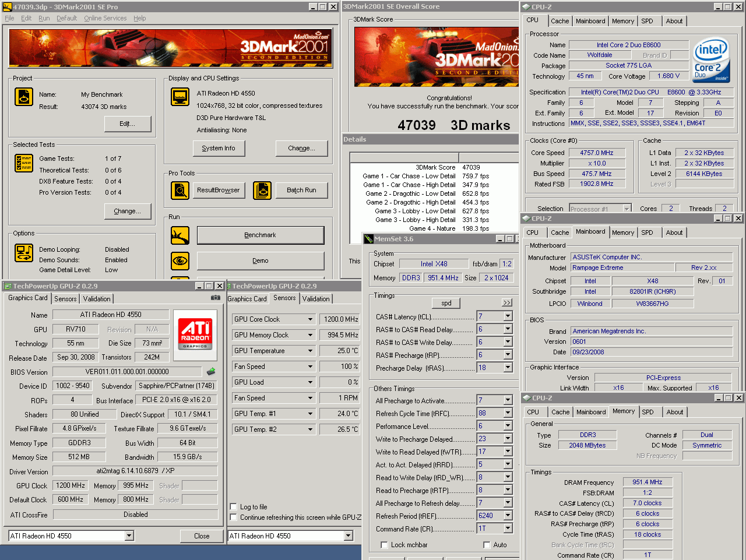Open the GPU Core Clock sensor dropdown
The height and width of the screenshot is (560, 746).
point(311,319)
